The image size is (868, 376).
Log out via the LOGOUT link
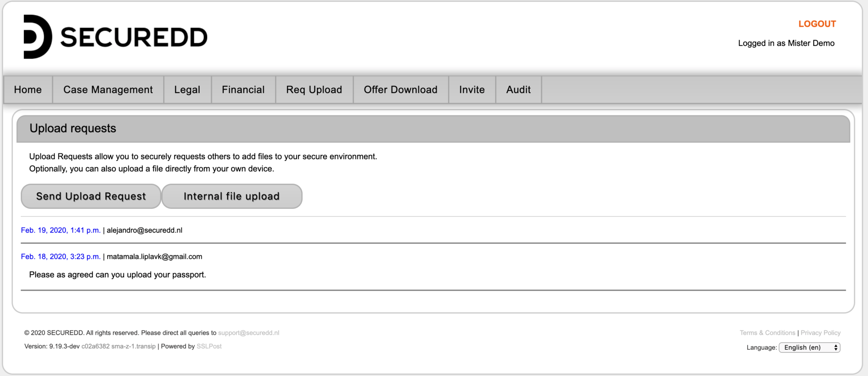817,24
